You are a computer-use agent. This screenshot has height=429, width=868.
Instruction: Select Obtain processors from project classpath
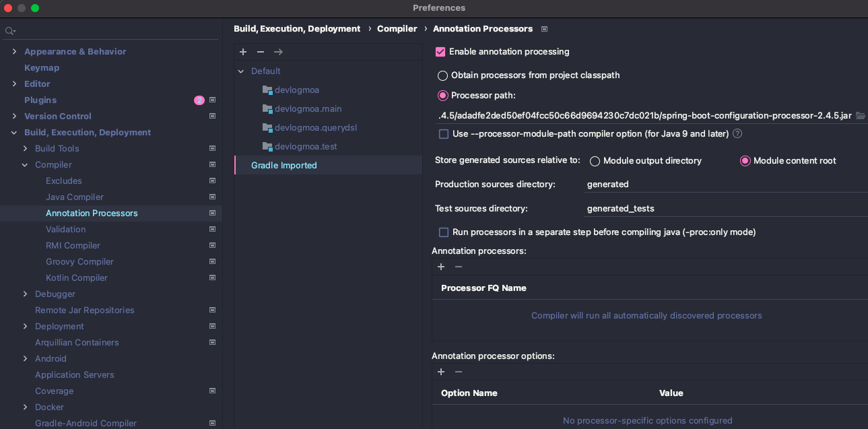tap(443, 75)
